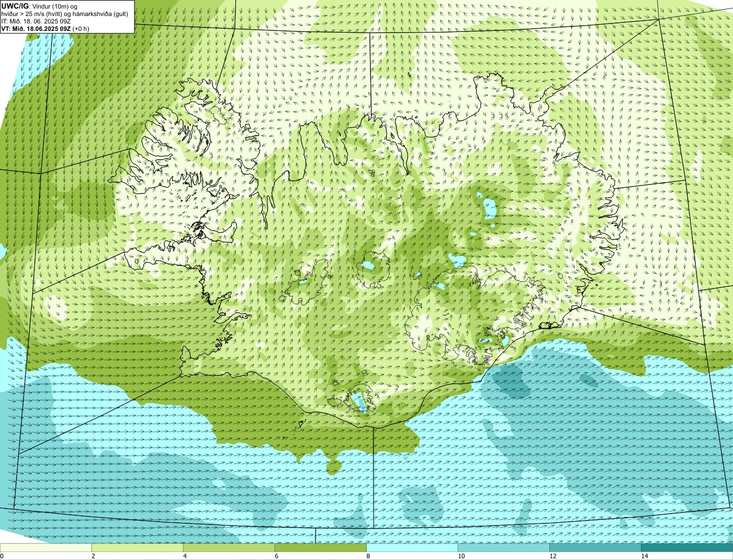733x560 pixels.
Task: Click the dark teal above-14 color bar segment
Action: (x=687, y=547)
